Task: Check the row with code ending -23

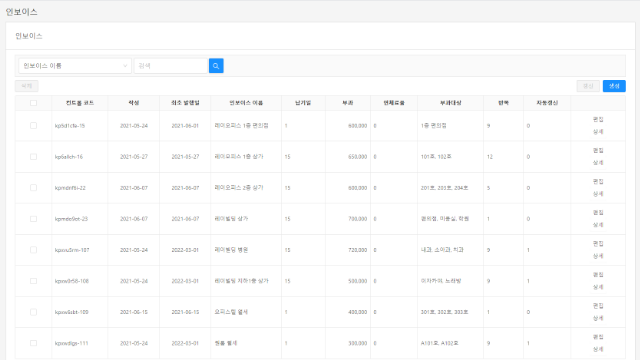Action: pos(33,219)
